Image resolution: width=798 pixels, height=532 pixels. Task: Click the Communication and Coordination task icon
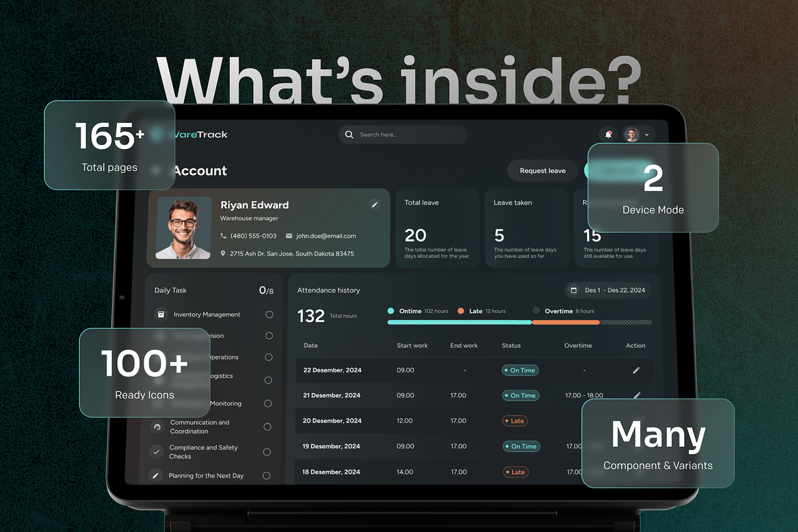[157, 427]
